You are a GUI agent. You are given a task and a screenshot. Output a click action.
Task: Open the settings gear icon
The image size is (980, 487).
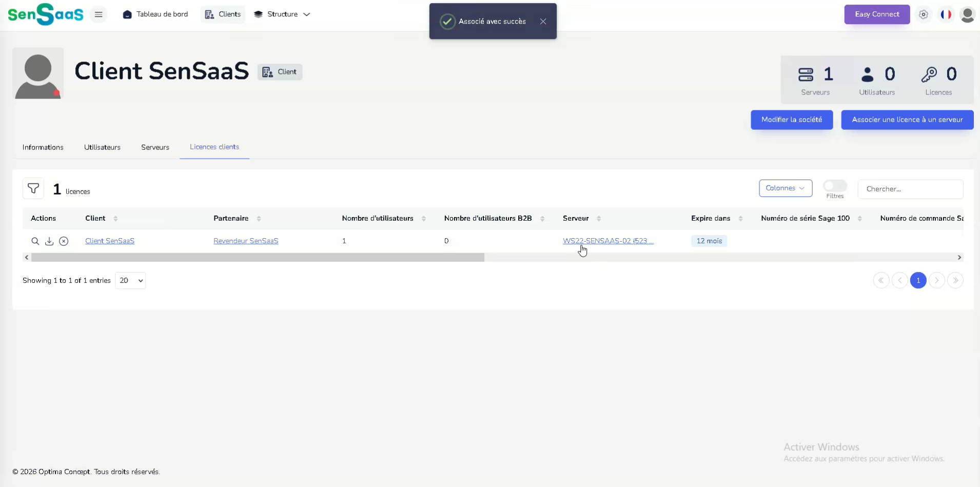click(924, 14)
